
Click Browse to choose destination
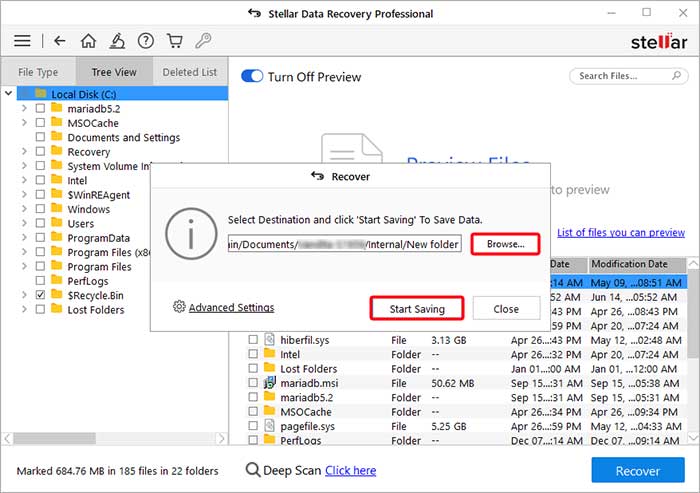(x=505, y=244)
